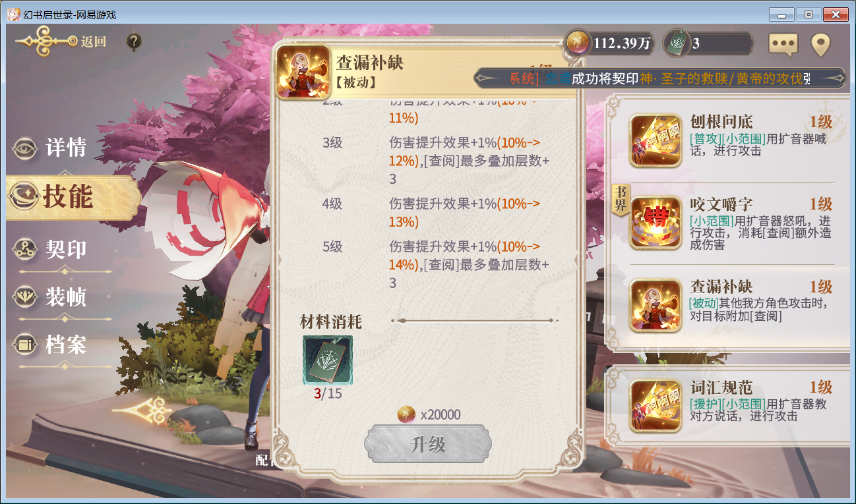
Task: Click the gold coin currency icon
Action: click(578, 43)
